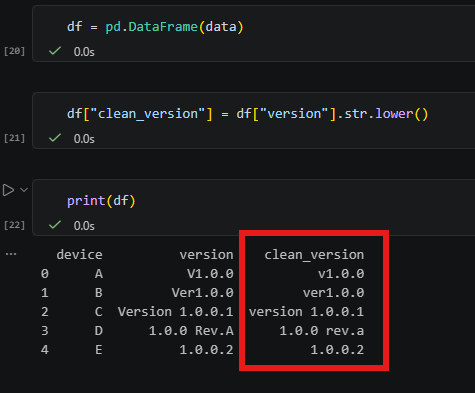This screenshot has width=475, height=393.
Task: Click the 0.0s runtime of cell 20
Action: pyautogui.click(x=84, y=52)
